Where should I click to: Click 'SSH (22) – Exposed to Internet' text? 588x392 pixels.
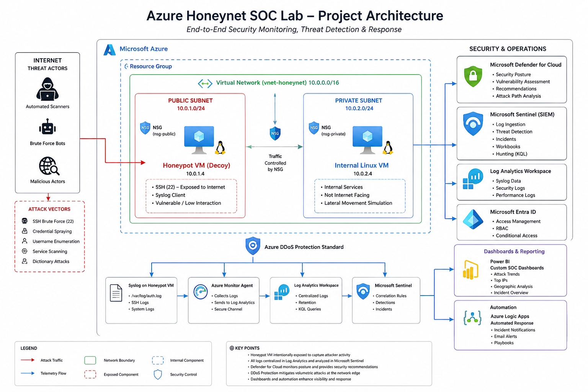[x=190, y=187]
